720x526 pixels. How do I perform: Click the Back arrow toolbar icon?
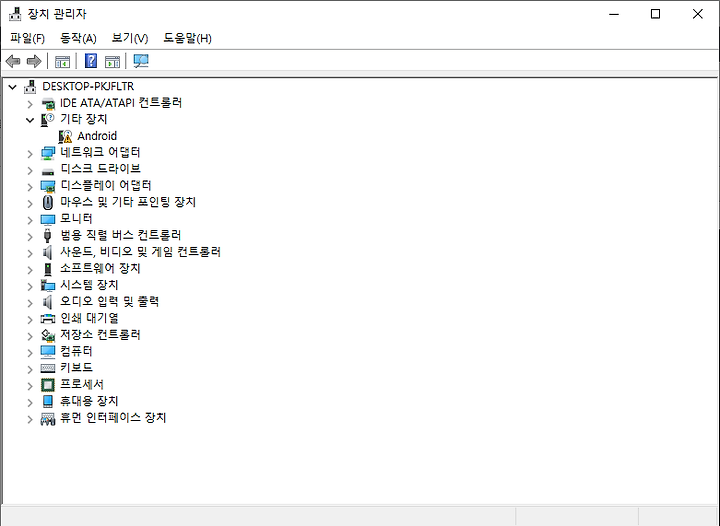[13, 61]
